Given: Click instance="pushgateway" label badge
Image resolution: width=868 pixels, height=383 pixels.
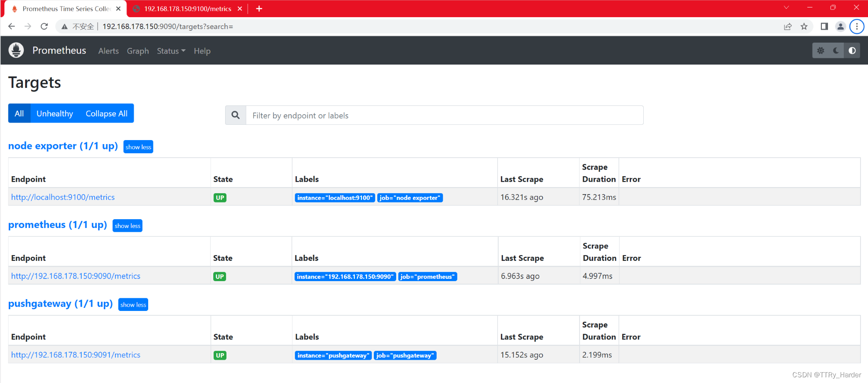Looking at the screenshot, I should pyautogui.click(x=333, y=355).
